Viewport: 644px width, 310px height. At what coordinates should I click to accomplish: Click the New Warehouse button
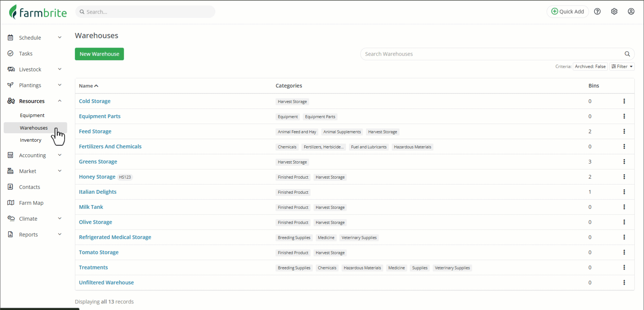[x=99, y=54]
